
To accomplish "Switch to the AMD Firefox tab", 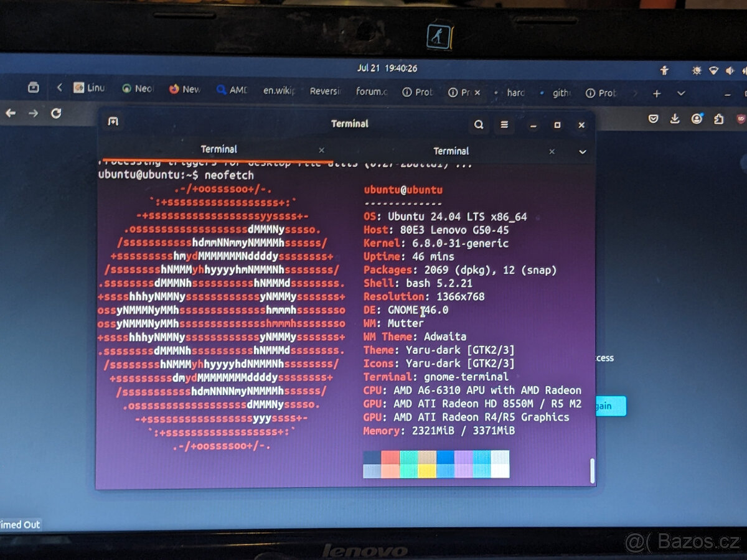I will (x=232, y=90).
